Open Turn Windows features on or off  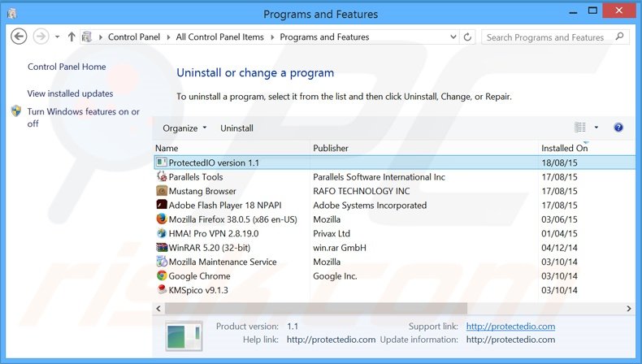83,118
